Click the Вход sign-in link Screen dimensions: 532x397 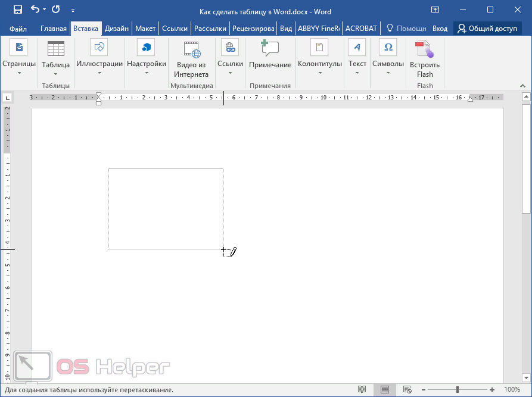[x=440, y=29]
